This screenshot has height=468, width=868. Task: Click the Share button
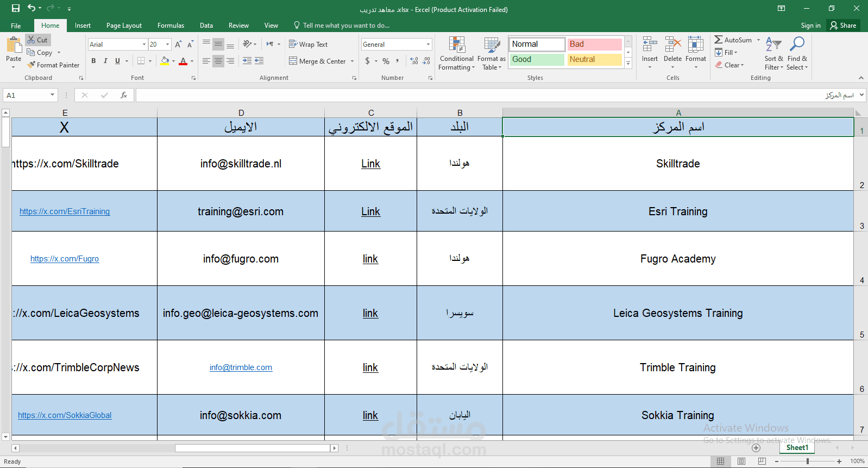click(x=843, y=26)
